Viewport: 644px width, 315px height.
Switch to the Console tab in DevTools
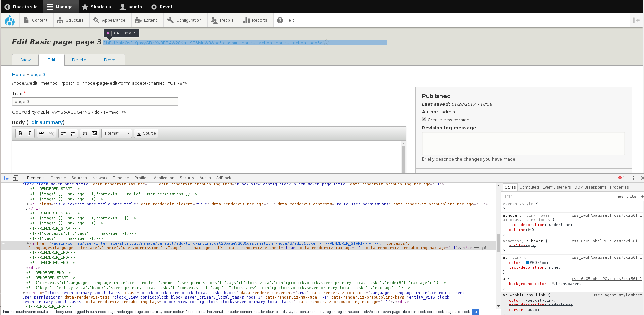[x=58, y=178]
